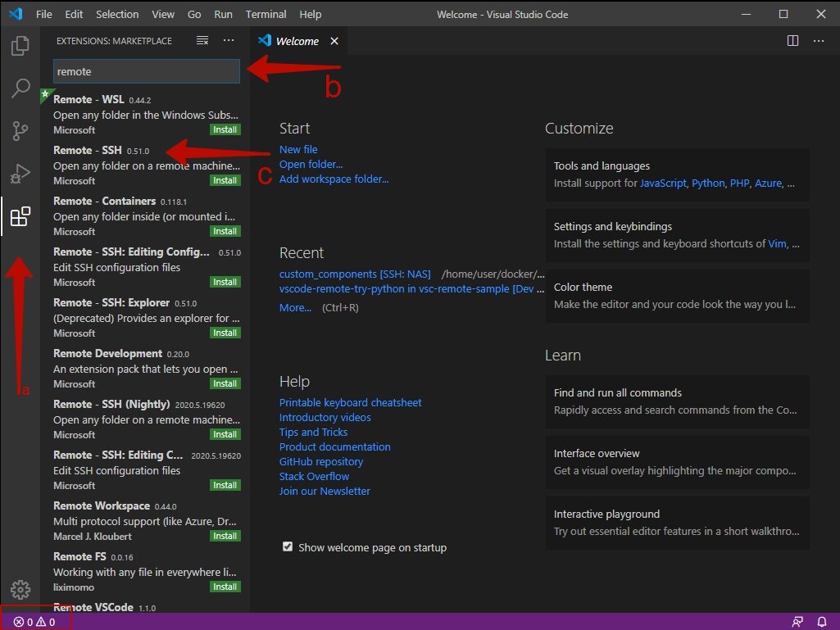Open GitHub repository link

click(x=321, y=461)
